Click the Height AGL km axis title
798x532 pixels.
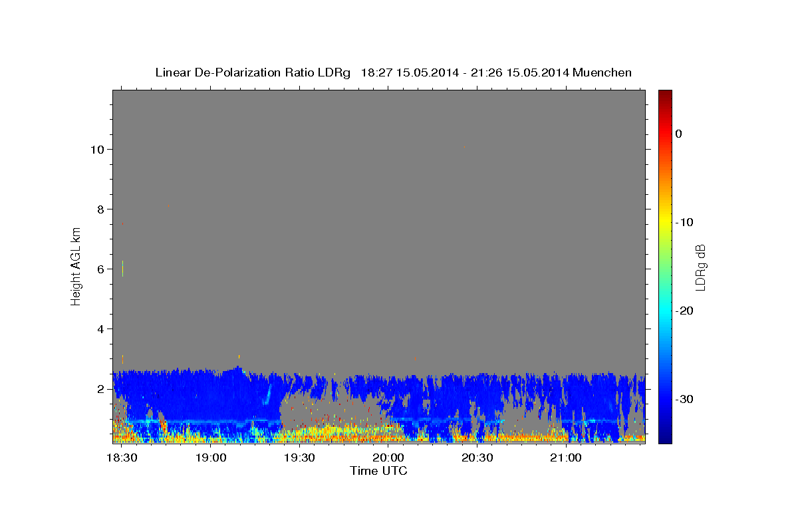(76, 266)
